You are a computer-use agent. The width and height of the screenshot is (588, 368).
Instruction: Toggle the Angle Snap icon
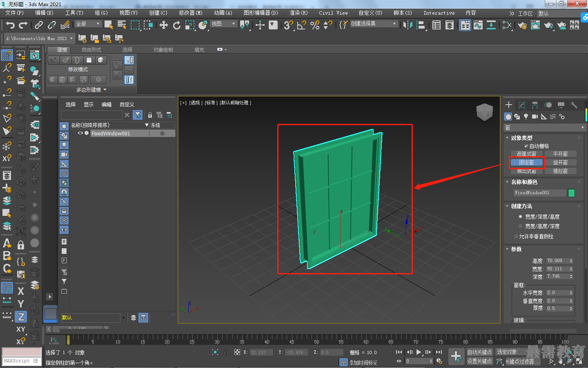(302, 25)
